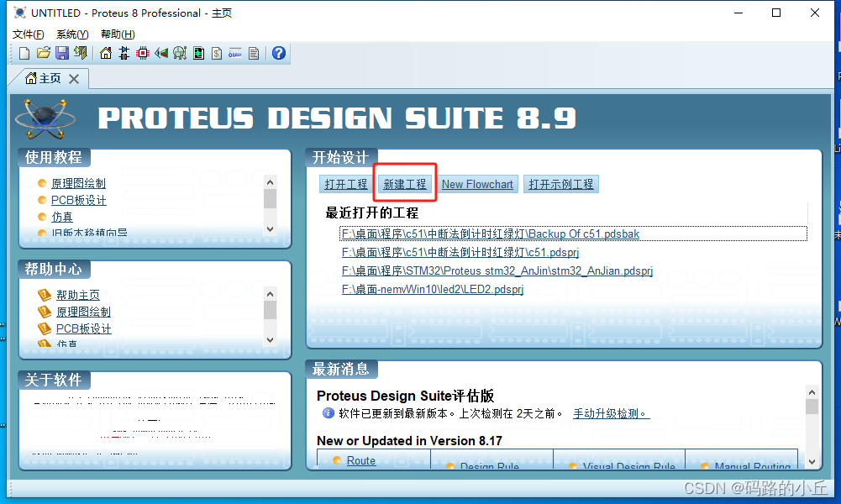Open the Route link in news table
Viewport: 841px width, 504px height.
click(361, 460)
